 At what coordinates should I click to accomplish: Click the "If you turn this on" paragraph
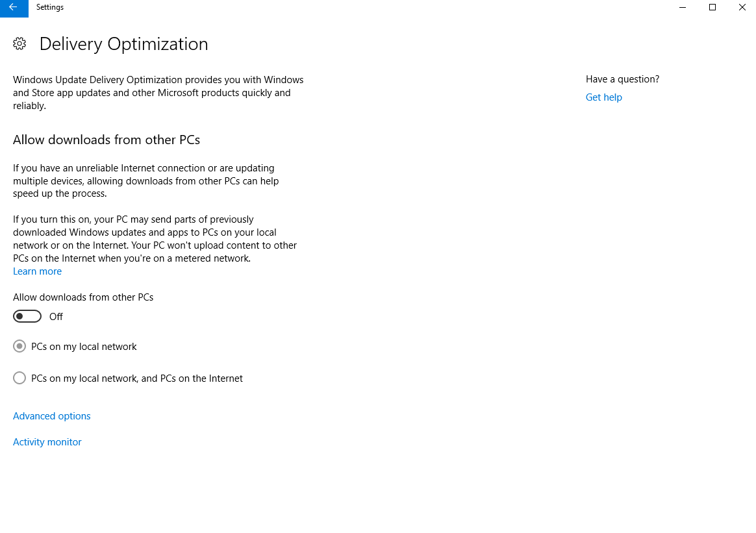[155, 239]
